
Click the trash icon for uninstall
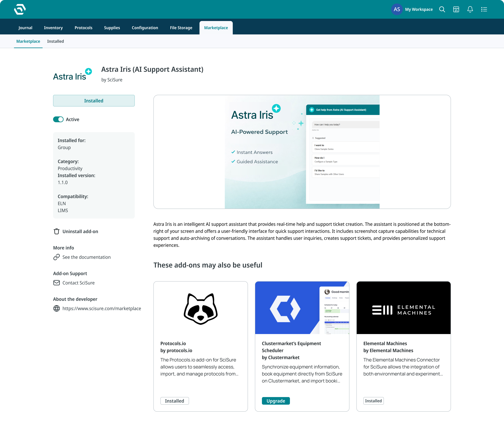pos(56,231)
